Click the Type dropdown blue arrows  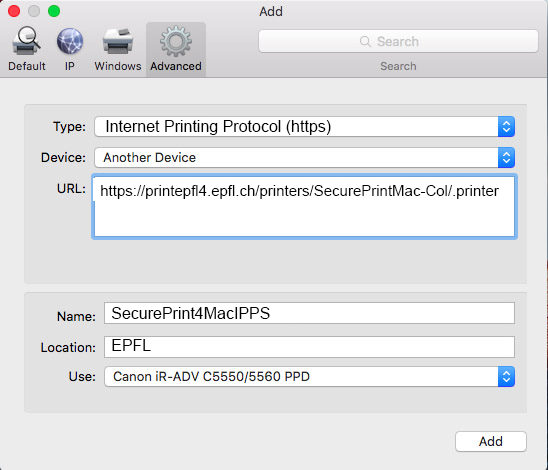506,126
